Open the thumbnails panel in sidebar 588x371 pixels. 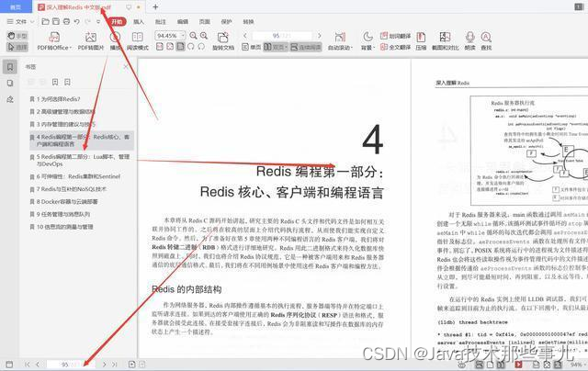pos(10,84)
